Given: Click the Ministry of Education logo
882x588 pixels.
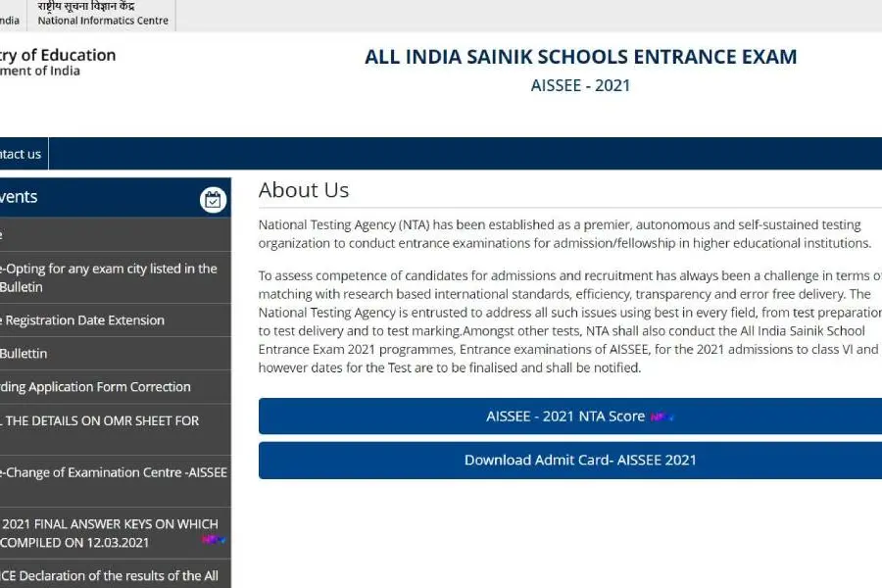Looking at the screenshot, I should [x=57, y=63].
